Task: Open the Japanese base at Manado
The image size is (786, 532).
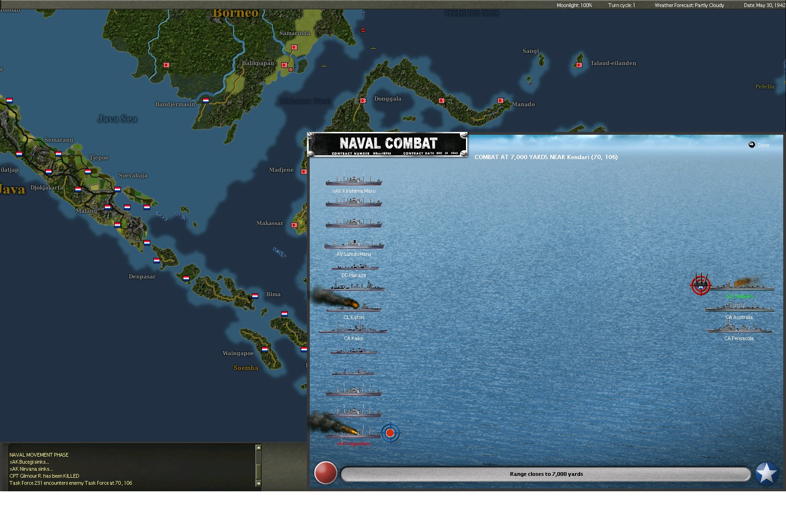Action: (x=500, y=101)
